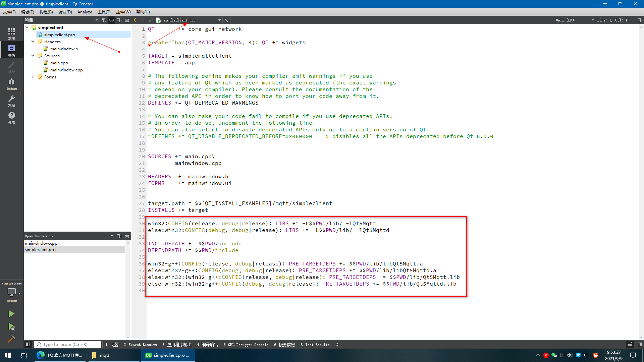
Task: Switch to Debug mode in the sidebar
Action: [11, 84]
